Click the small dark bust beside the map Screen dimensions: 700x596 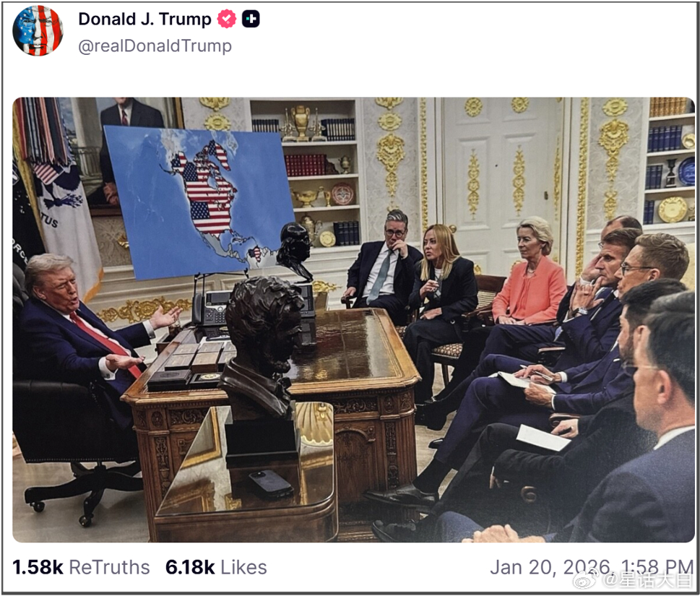(x=295, y=251)
